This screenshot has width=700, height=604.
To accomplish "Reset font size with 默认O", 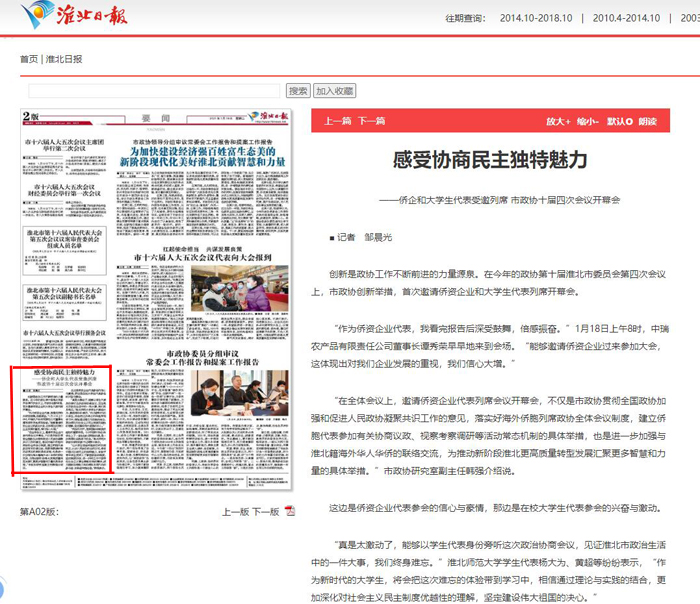I will coord(619,121).
